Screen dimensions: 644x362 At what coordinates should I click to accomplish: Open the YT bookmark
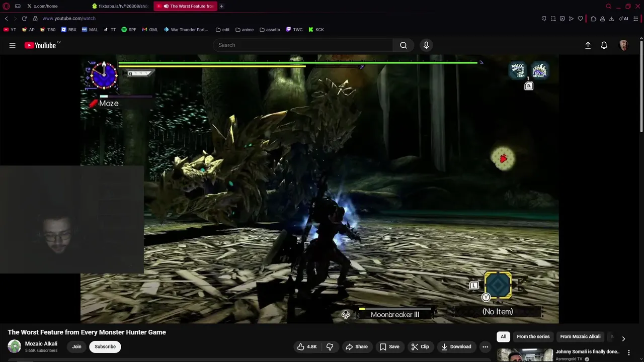click(x=10, y=30)
